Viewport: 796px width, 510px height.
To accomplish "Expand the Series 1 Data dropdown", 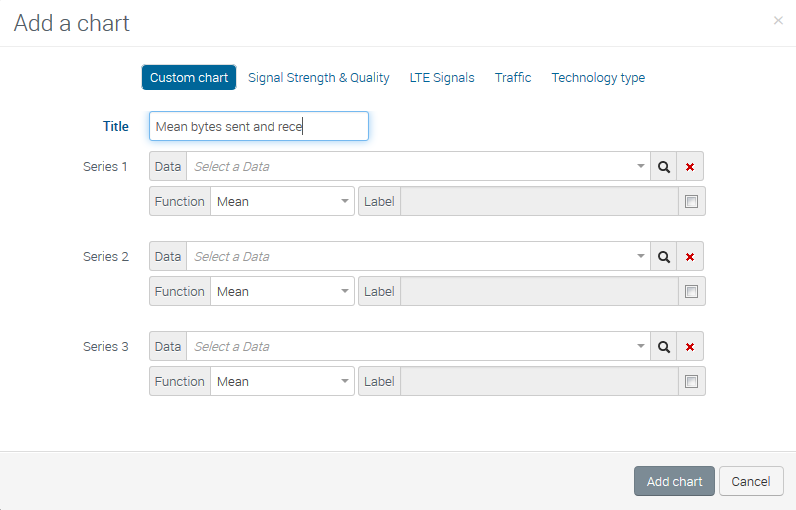I will pos(418,167).
